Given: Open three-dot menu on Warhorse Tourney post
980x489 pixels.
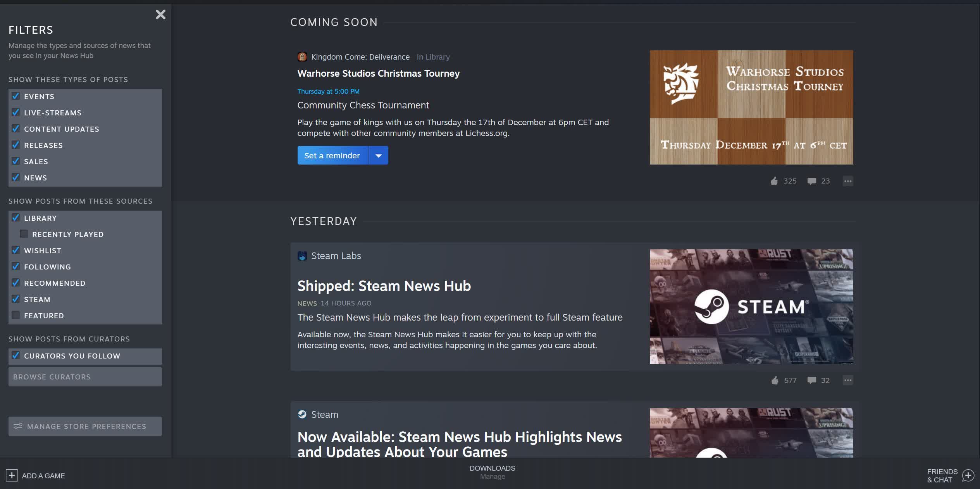Looking at the screenshot, I should coord(847,181).
